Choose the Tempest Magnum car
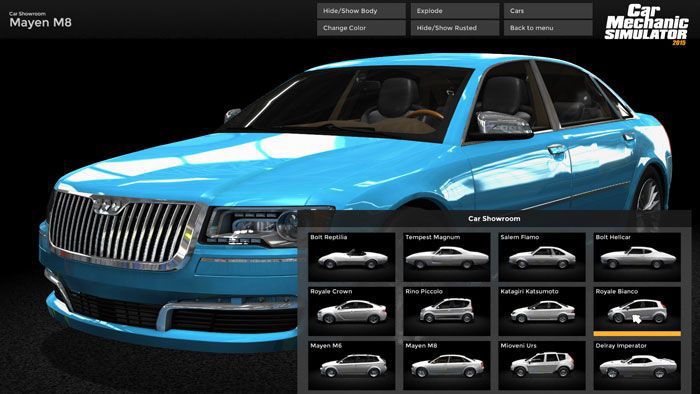This screenshot has width=700, height=394. [x=446, y=257]
